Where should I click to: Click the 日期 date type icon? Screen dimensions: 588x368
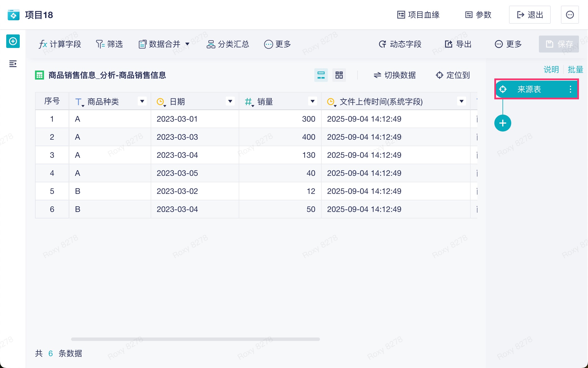[161, 102]
